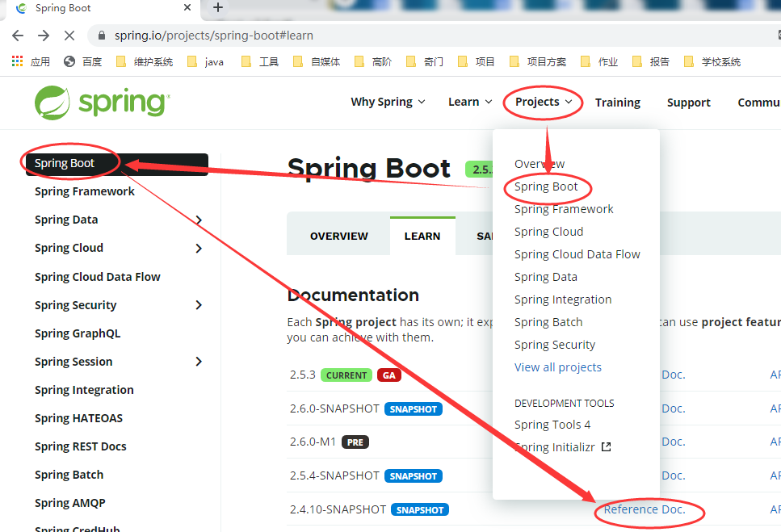This screenshot has width=781, height=532.
Task: Open the java bookmark folder
Action: click(x=205, y=61)
